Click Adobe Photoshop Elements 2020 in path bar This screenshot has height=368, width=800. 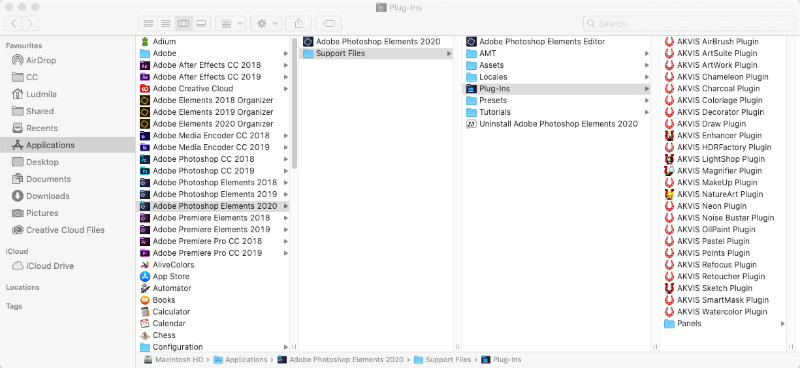pyautogui.click(x=340, y=360)
